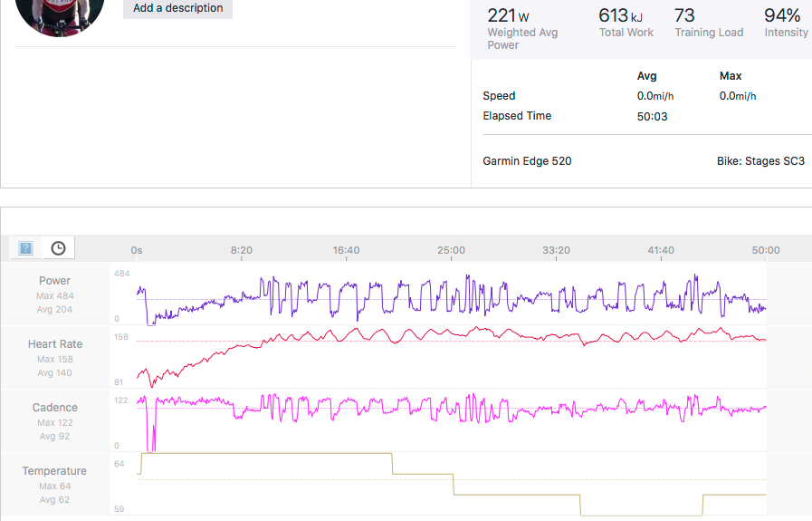Select the Temperature chart label

(54, 471)
